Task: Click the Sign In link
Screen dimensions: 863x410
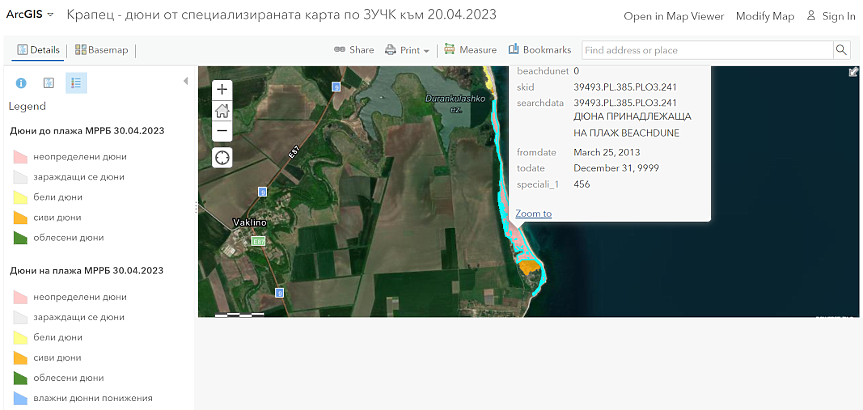Action: (x=830, y=17)
